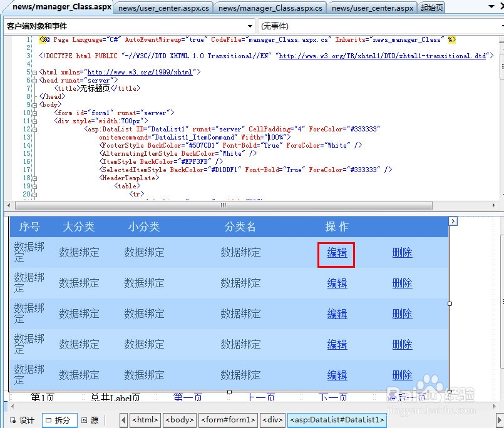The image size is (504, 428).
Task: Collapse the tr element at line 20
Action: tap(34, 195)
